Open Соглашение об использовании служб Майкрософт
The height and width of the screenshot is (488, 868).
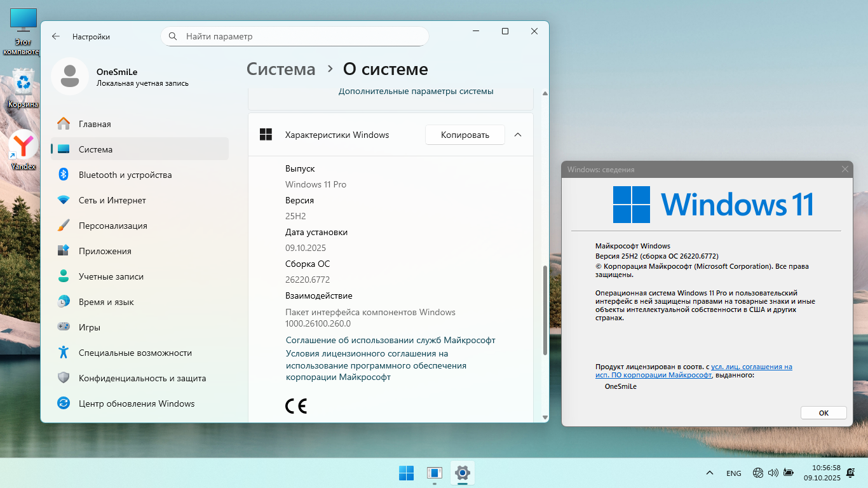point(390,340)
